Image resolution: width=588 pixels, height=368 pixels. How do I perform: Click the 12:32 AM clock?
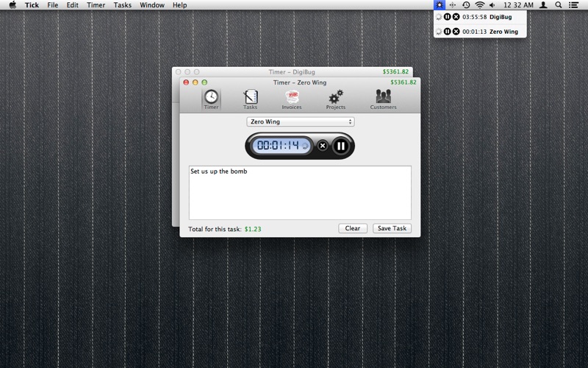point(518,5)
